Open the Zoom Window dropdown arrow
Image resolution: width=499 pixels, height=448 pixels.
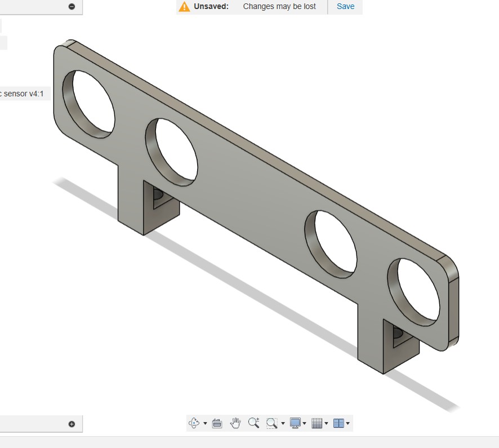tap(282, 423)
